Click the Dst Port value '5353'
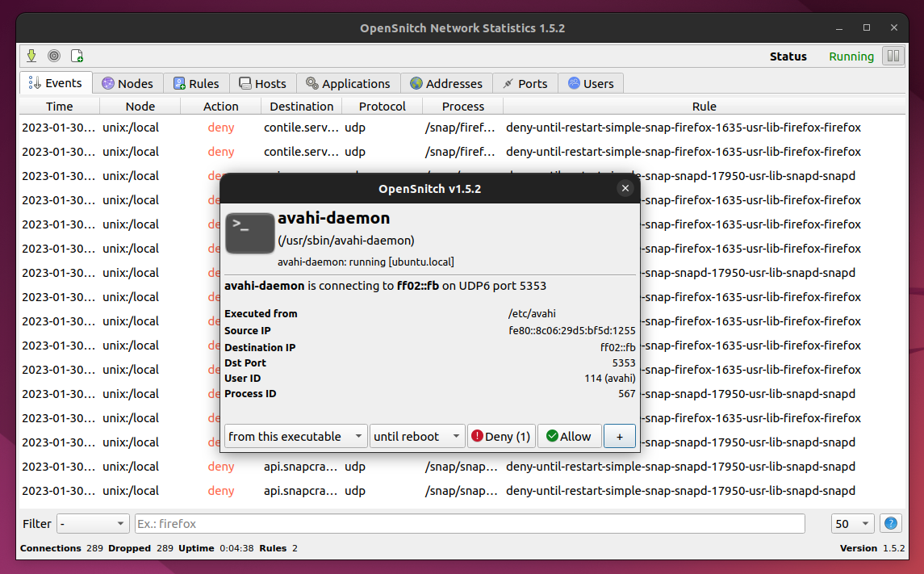The width and height of the screenshot is (924, 574). pos(624,363)
